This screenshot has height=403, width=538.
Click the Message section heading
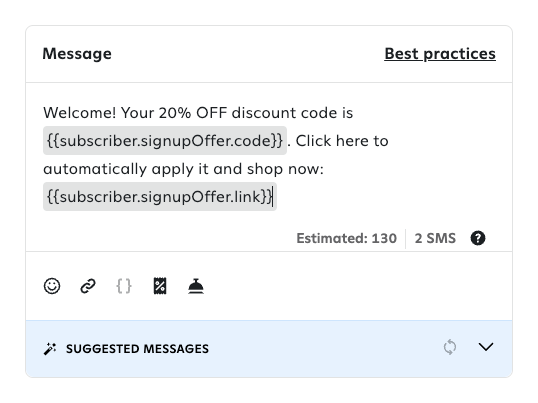77,54
